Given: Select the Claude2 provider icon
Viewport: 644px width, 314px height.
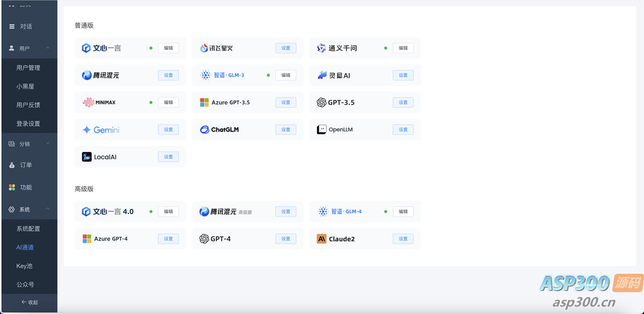Looking at the screenshot, I should (x=321, y=238).
